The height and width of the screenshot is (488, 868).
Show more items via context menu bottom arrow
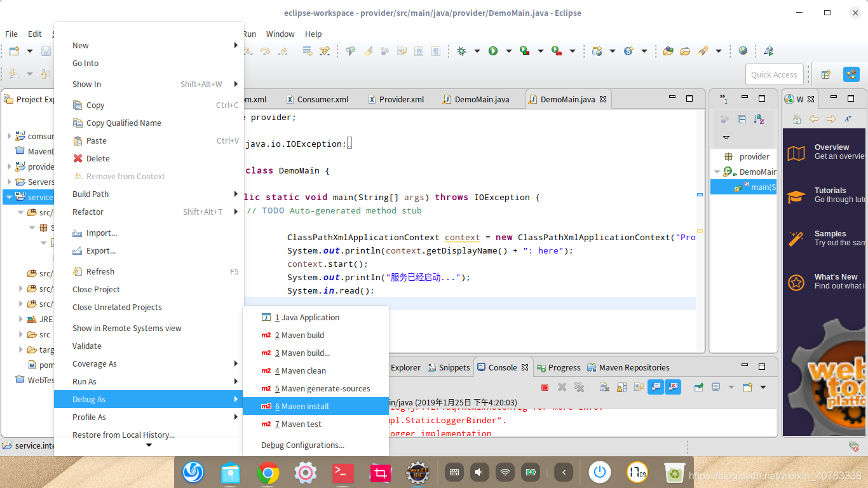[149, 445]
